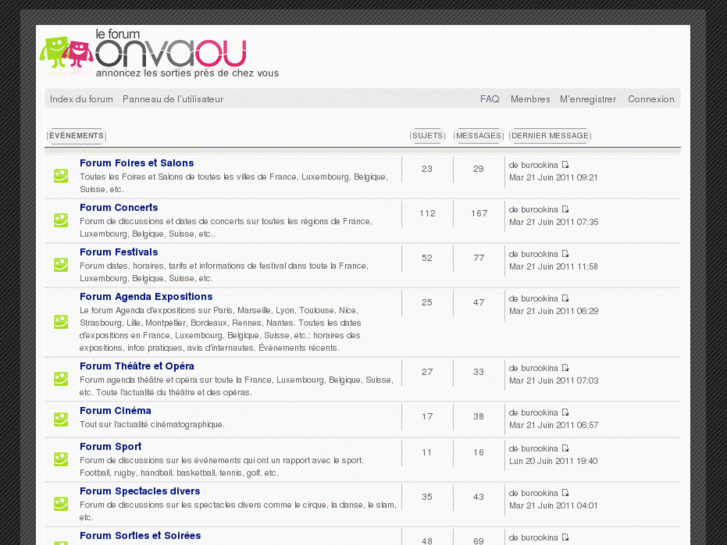727x545 pixels.
Task: Click the MESSAGES column header
Action: 478,136
